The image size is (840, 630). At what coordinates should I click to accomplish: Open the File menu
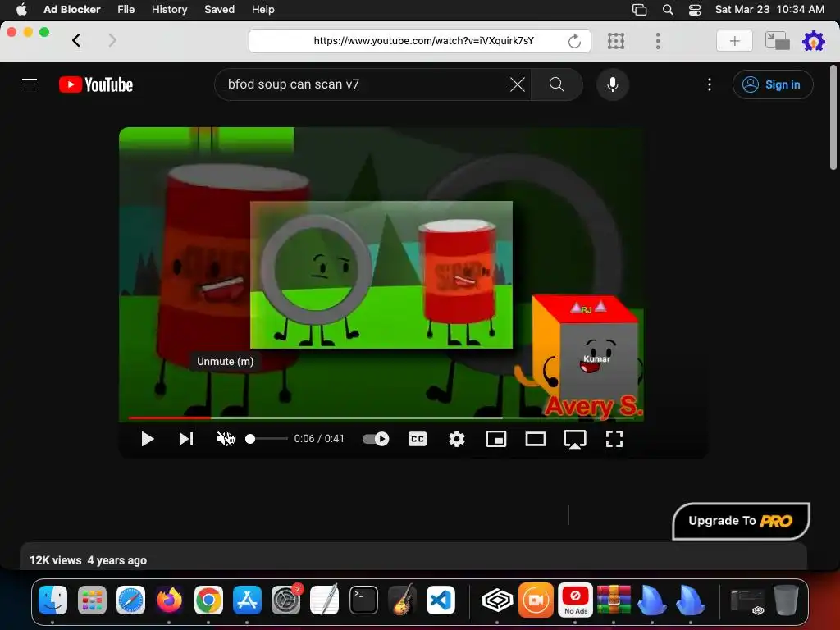[x=126, y=10]
